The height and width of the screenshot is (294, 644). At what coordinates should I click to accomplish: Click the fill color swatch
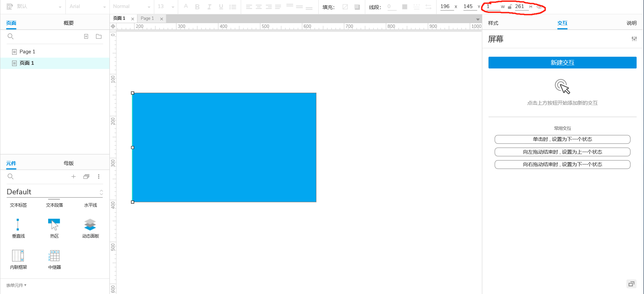[345, 7]
